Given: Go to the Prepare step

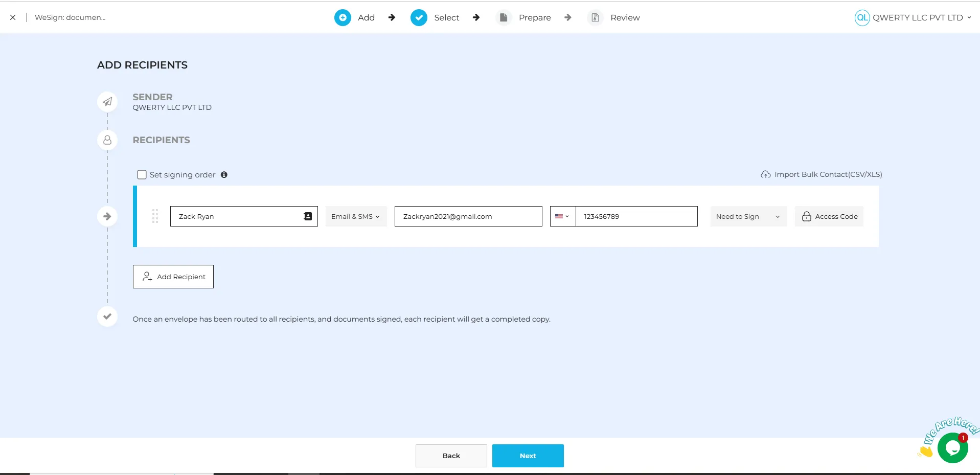Looking at the screenshot, I should click(534, 18).
